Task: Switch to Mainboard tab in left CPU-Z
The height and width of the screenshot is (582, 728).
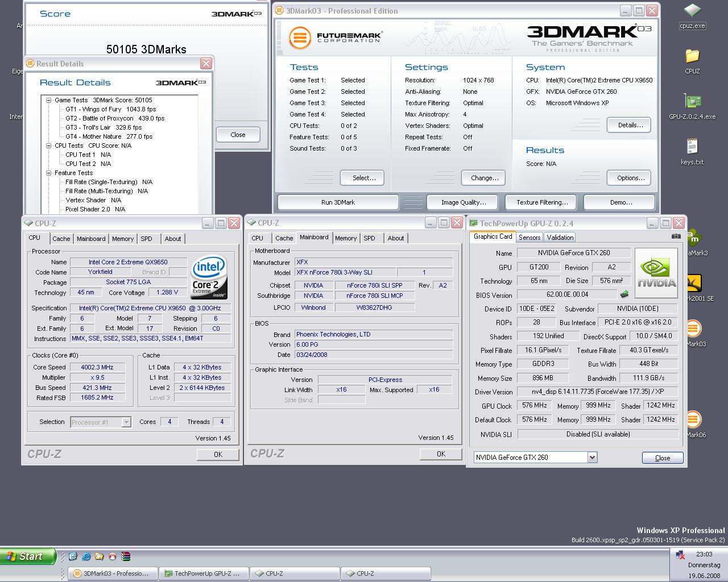Action: [91, 239]
